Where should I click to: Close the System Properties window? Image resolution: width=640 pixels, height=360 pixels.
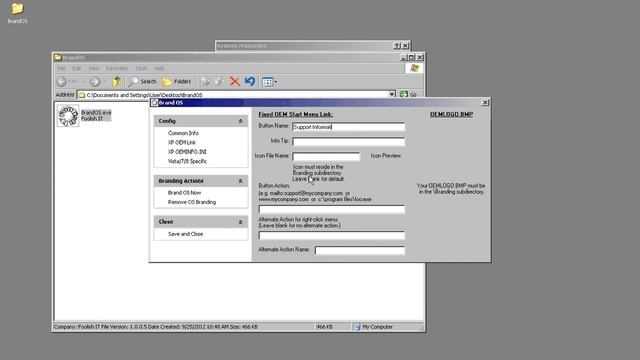[405, 46]
